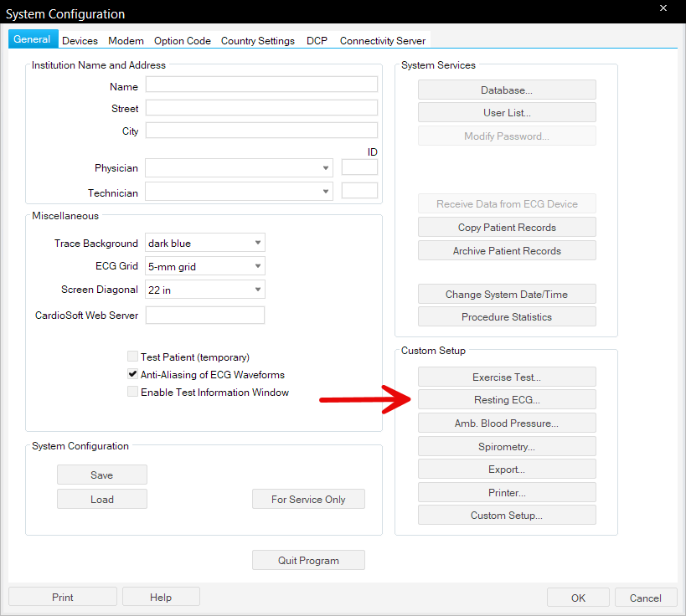Click the Database... button

point(507,90)
